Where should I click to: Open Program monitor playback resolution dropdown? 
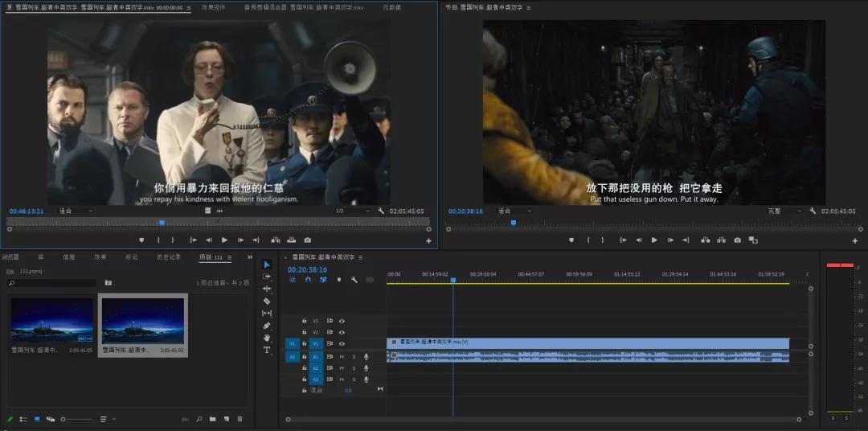[x=784, y=211]
